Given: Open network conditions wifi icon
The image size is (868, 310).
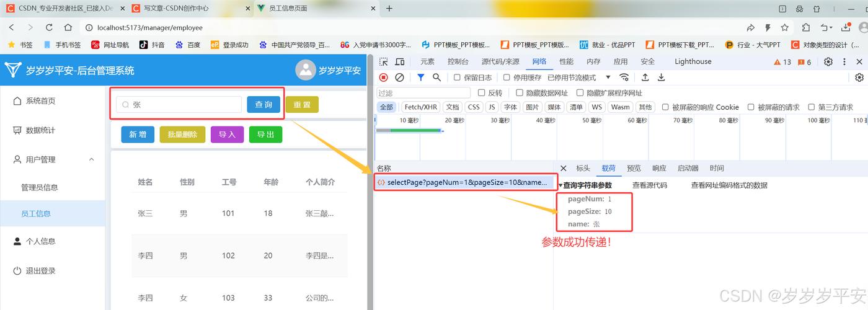Looking at the screenshot, I should pyautogui.click(x=624, y=77).
